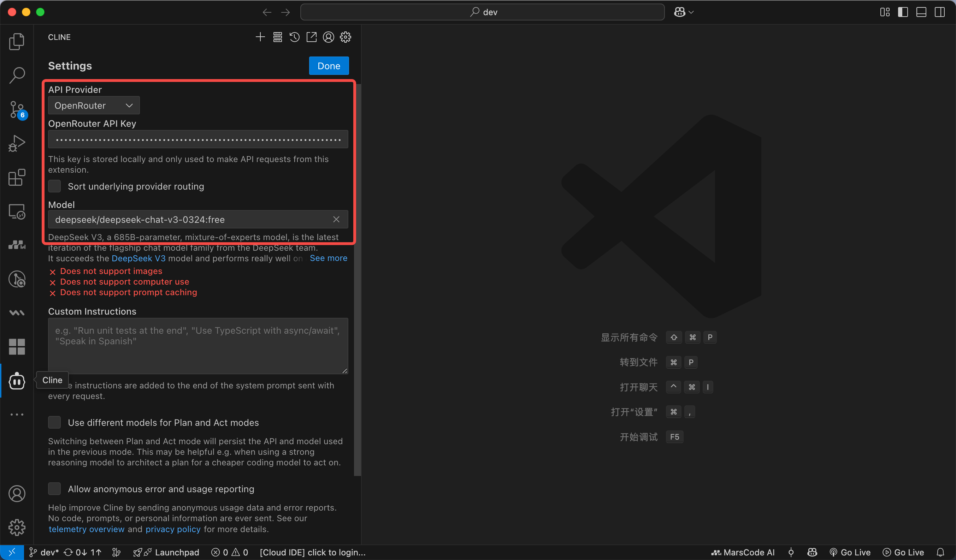Click Cloud IDE click to login
Viewport: 956px width, 560px height.
(313, 553)
